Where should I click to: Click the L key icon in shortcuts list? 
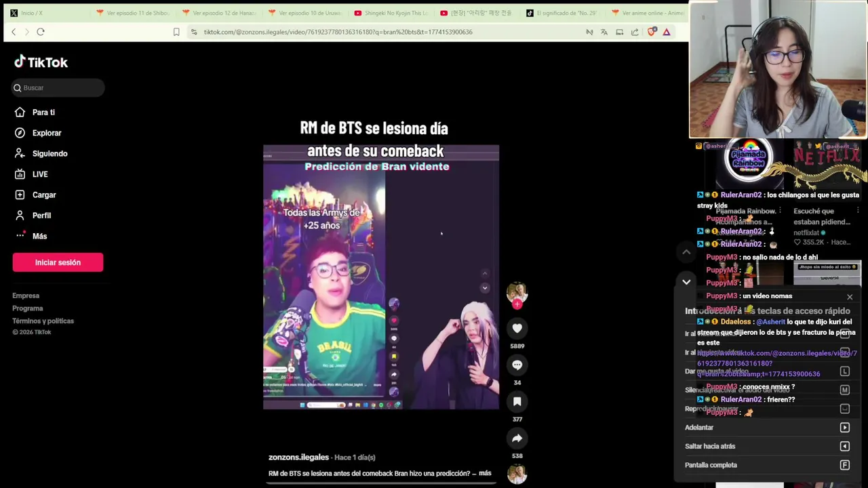pos(845,371)
